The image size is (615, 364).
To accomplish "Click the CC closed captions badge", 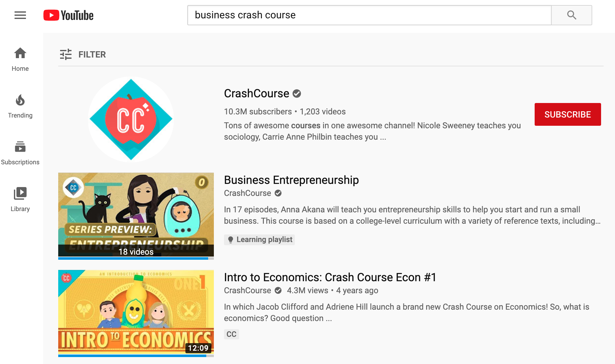I will point(232,334).
